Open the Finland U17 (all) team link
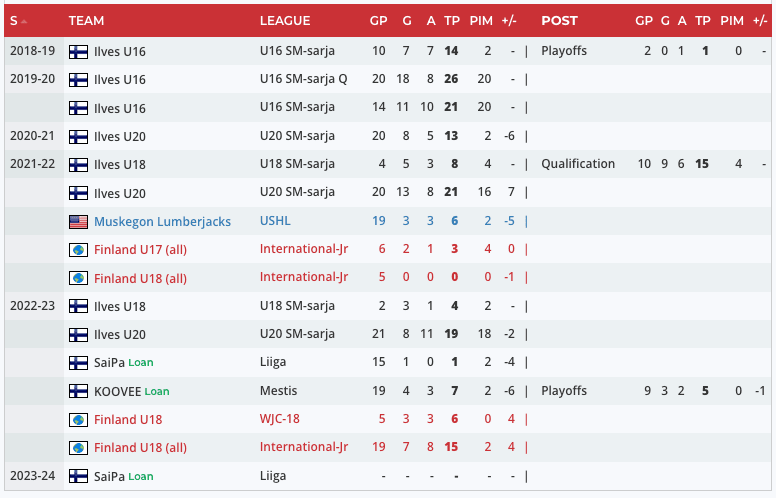 pos(140,250)
